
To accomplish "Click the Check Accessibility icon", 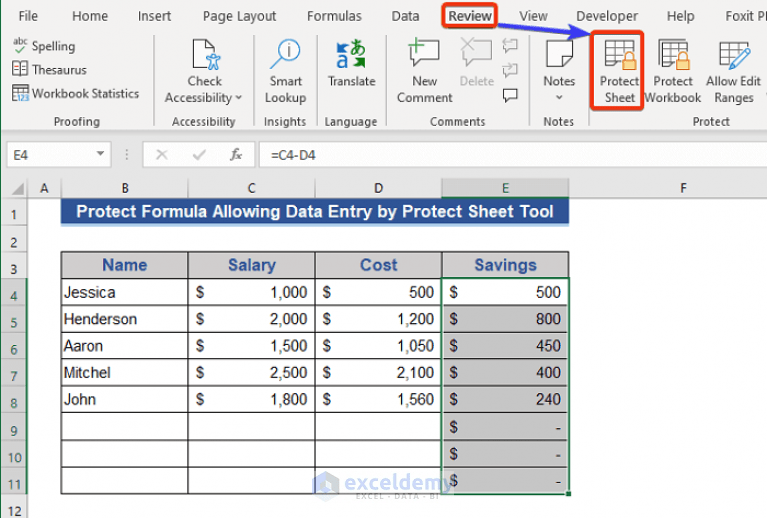I will 205,54.
